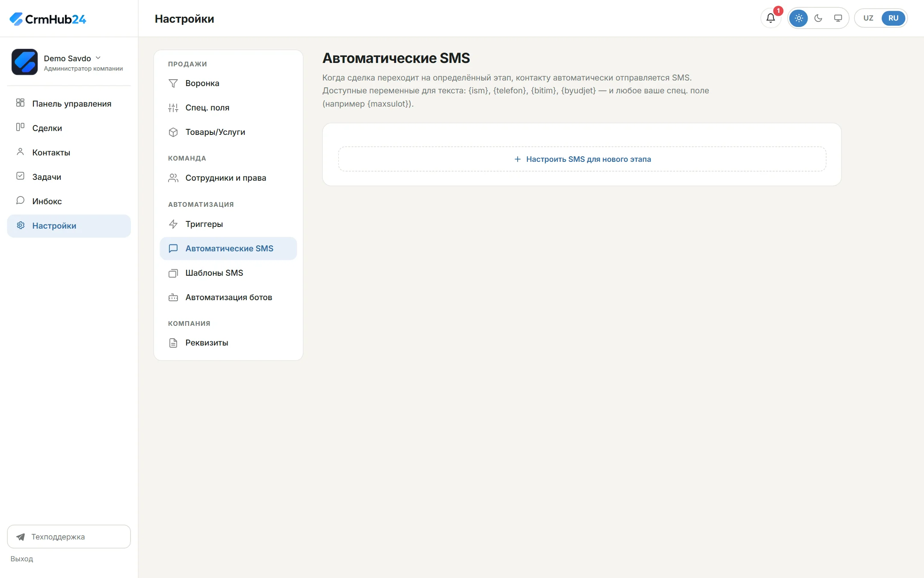Click the Воронка funnel icon
This screenshot has height=578, width=924.
click(x=173, y=83)
